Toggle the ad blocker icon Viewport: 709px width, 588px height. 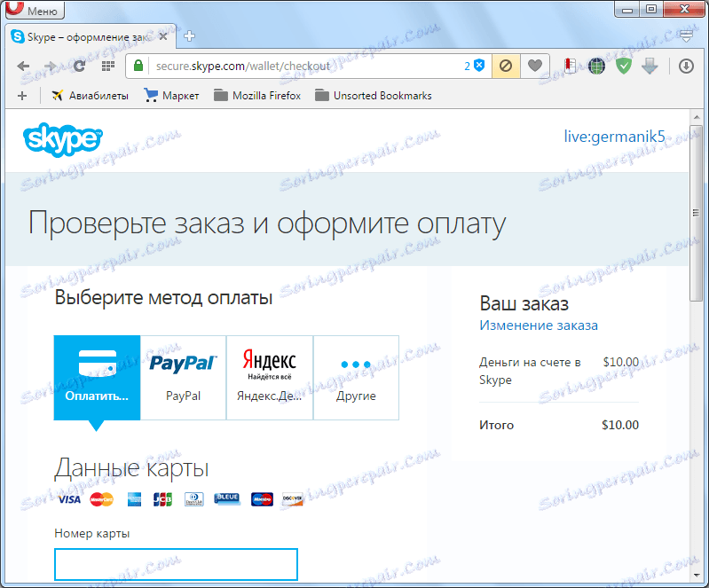pyautogui.click(x=506, y=66)
